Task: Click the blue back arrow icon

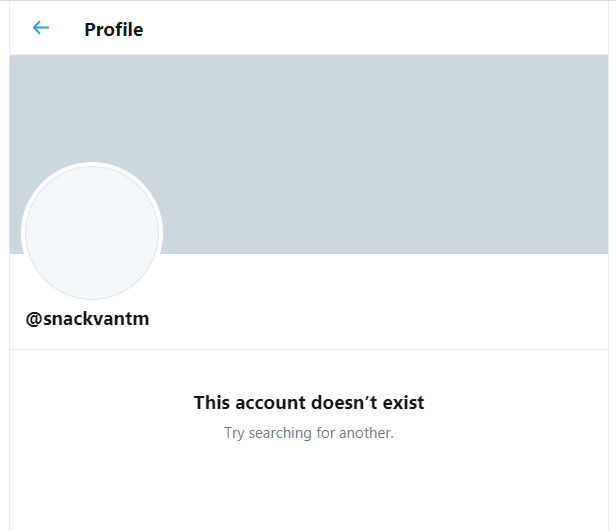Action: [40, 28]
